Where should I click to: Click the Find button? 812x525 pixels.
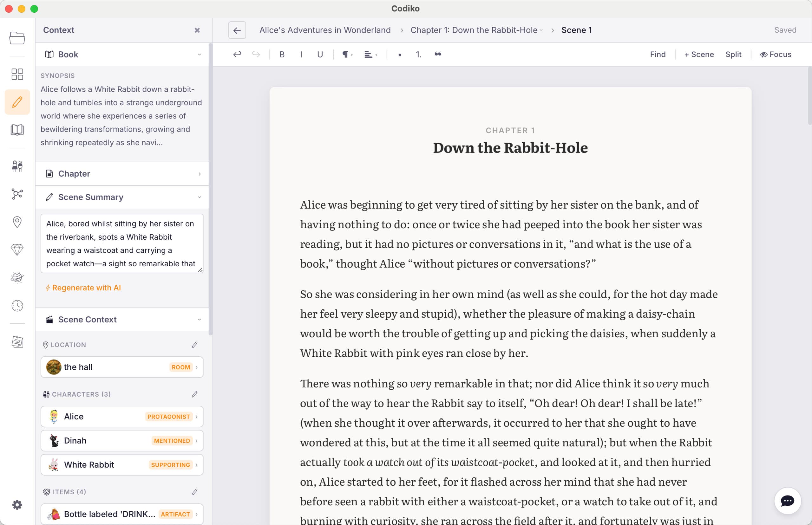click(x=658, y=54)
